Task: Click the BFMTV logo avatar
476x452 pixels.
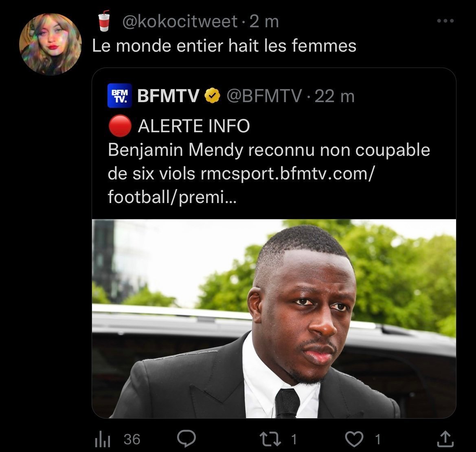Action: 120,96
